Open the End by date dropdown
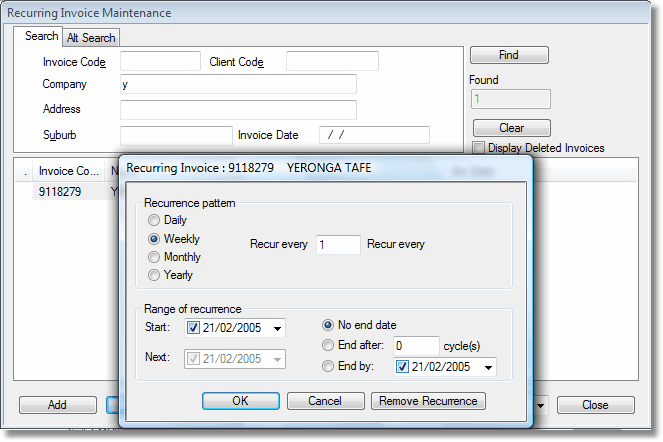 click(487, 368)
